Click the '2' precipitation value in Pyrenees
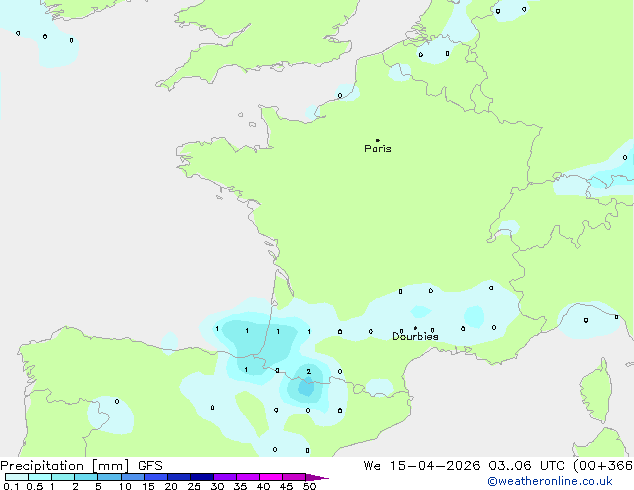The width and height of the screenshot is (634, 490). click(x=309, y=372)
